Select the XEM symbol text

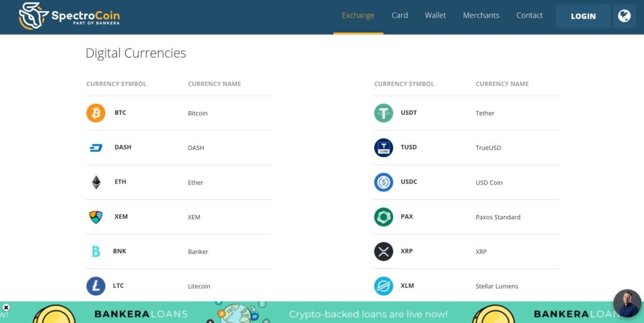[121, 216]
